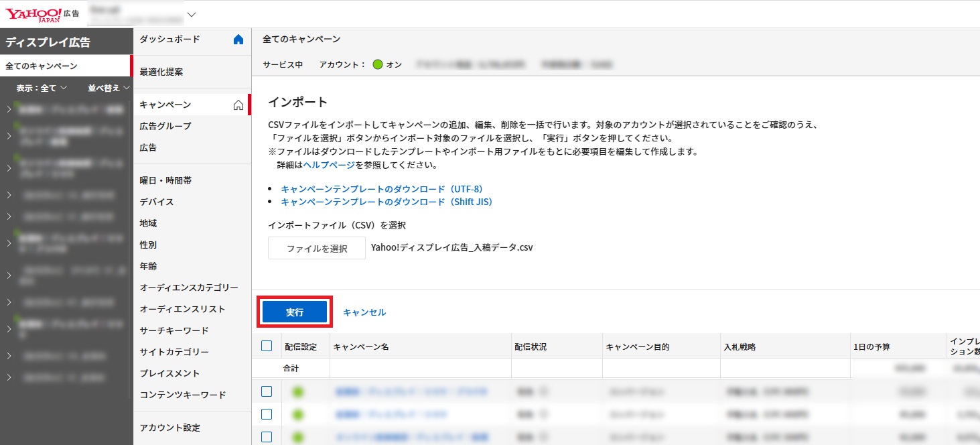The image size is (980, 445).
Task: Click the house outline icon beside キャンペーン
Action: (238, 105)
